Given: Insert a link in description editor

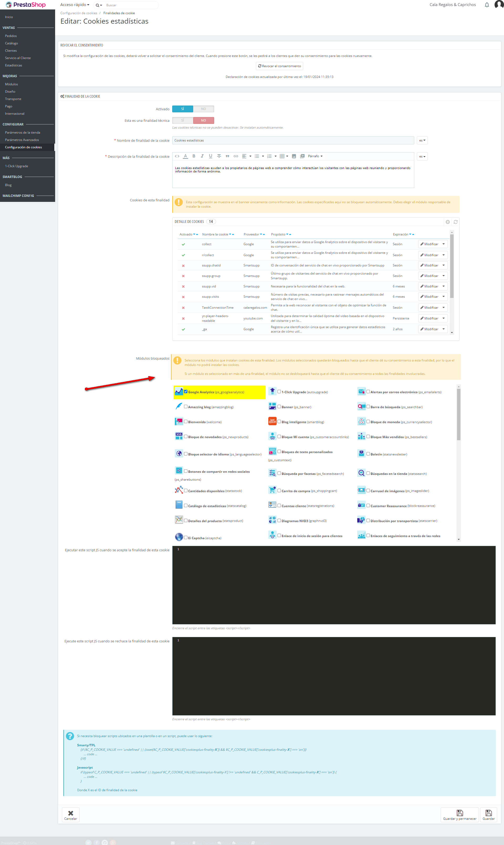Looking at the screenshot, I should [236, 156].
